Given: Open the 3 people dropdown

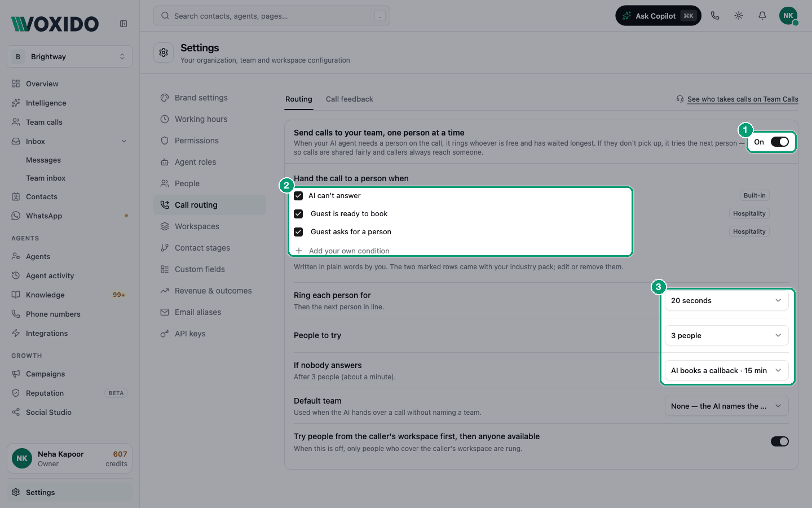Looking at the screenshot, I should [x=726, y=335].
